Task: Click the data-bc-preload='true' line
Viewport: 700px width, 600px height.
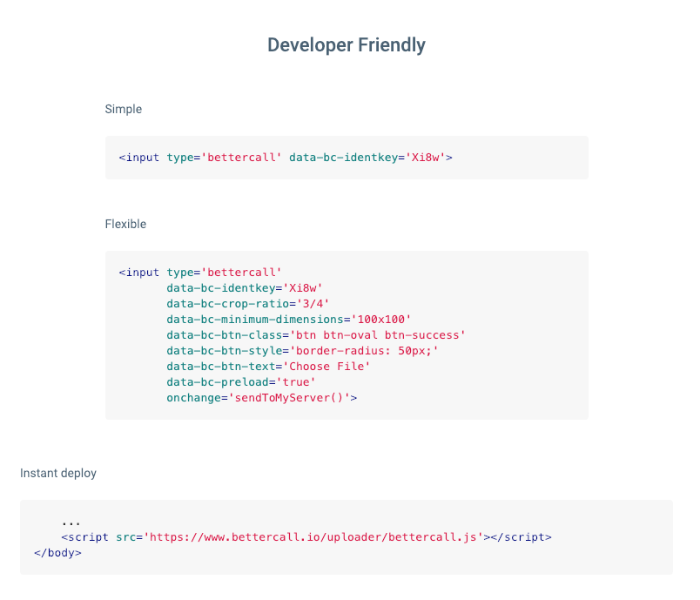Action: click(241, 382)
